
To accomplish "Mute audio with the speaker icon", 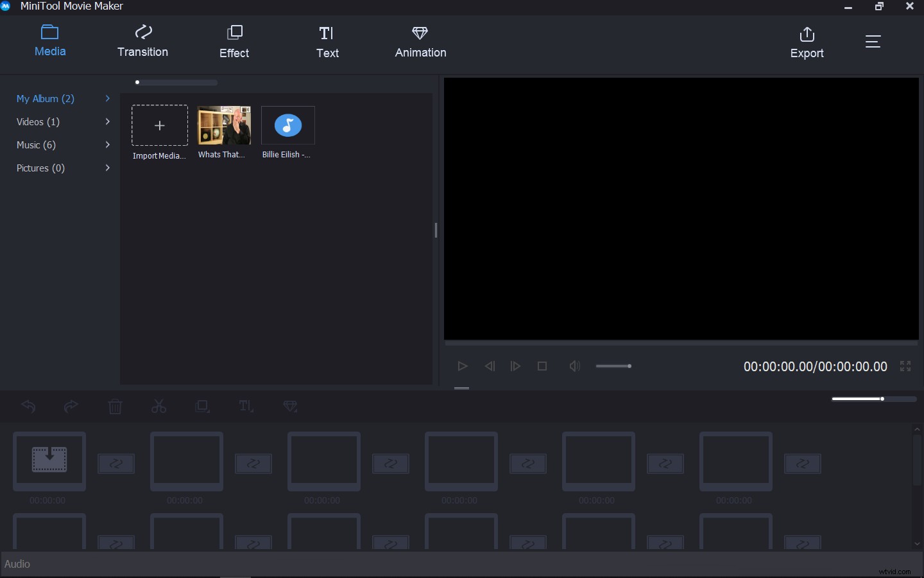I will click(x=574, y=366).
